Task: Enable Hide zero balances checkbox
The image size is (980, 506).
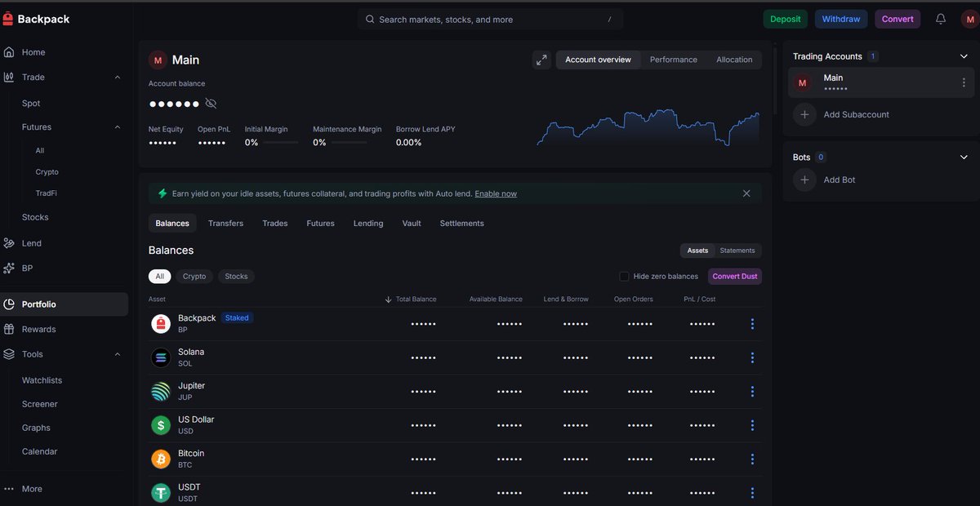Action: pyautogui.click(x=625, y=277)
